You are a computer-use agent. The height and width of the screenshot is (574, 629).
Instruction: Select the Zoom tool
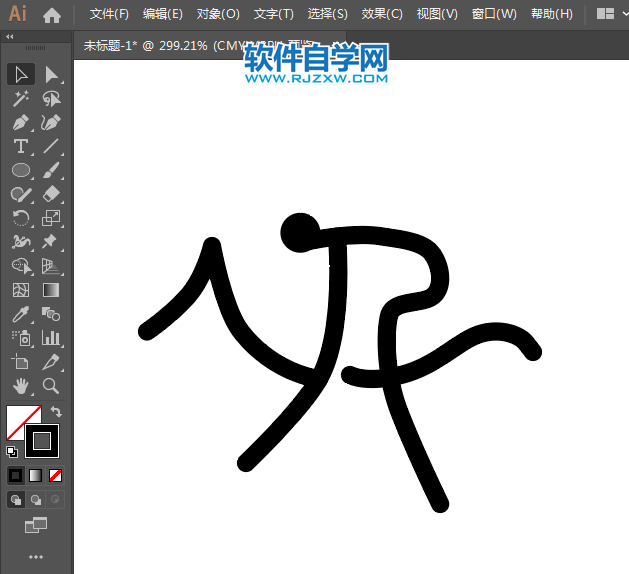coord(51,386)
